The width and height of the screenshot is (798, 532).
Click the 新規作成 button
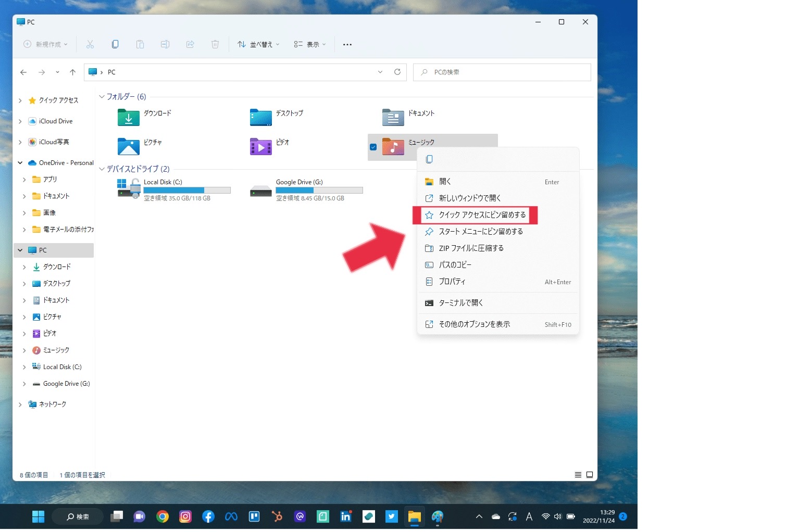44,44
